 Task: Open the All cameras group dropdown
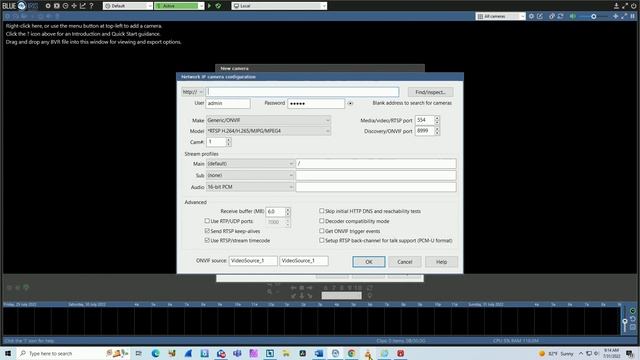(501, 16)
